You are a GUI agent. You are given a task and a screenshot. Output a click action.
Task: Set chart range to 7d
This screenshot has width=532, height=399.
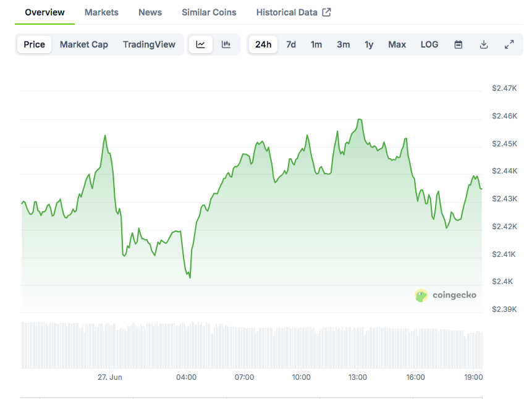tap(291, 44)
